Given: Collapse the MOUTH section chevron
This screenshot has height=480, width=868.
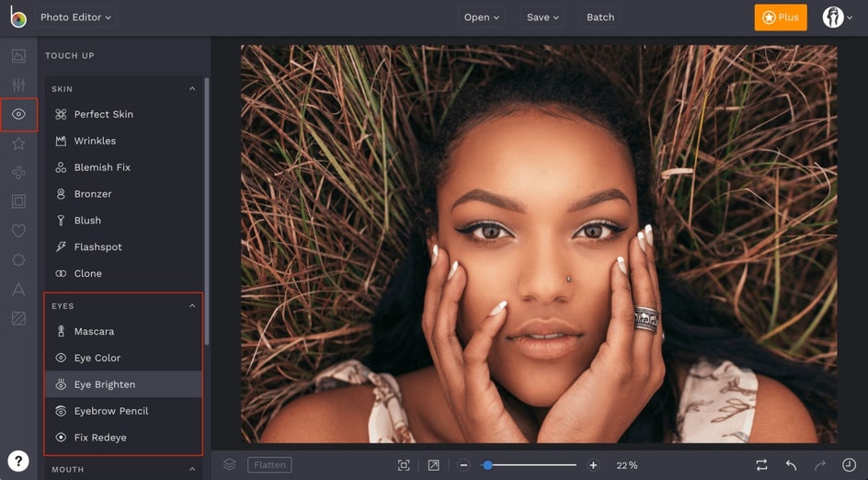Looking at the screenshot, I should (x=192, y=470).
